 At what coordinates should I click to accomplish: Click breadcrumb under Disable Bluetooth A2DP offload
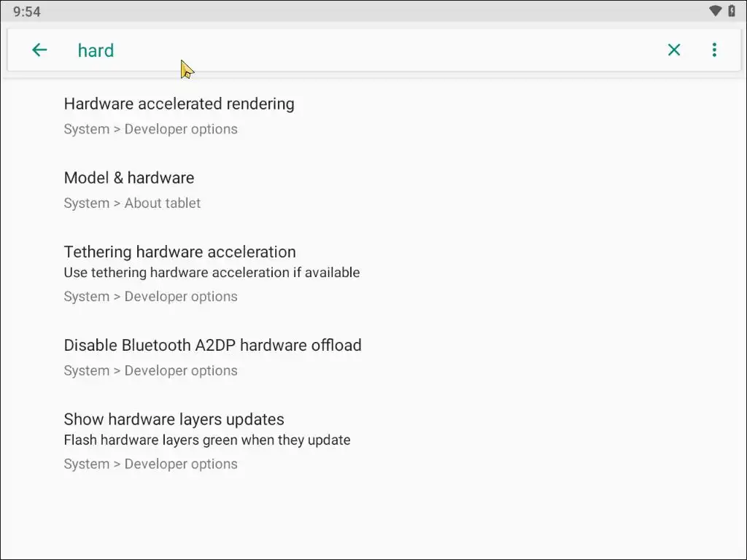150,370
